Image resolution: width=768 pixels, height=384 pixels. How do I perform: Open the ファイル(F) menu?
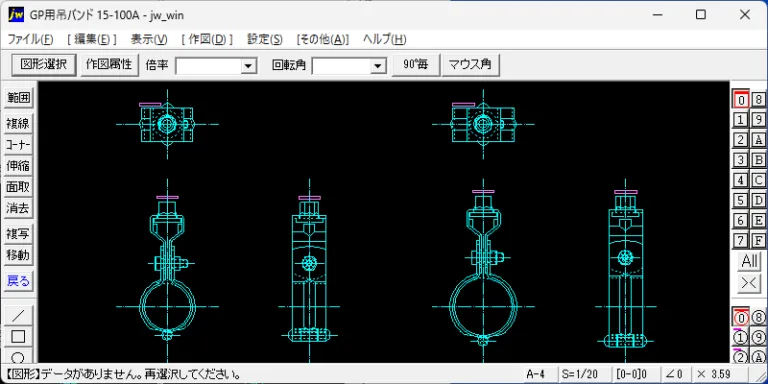(30, 39)
